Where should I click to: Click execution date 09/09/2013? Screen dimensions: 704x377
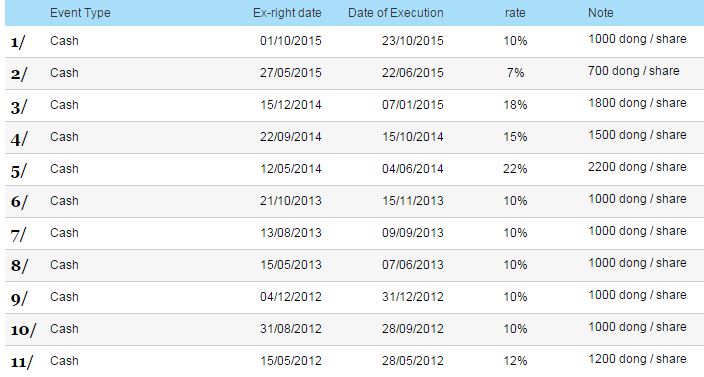(x=413, y=233)
